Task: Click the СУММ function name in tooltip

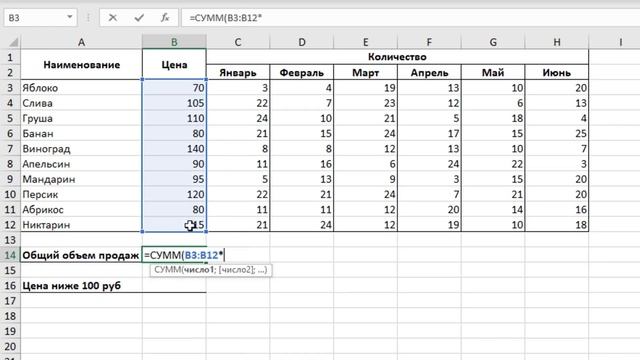Action: (x=167, y=270)
